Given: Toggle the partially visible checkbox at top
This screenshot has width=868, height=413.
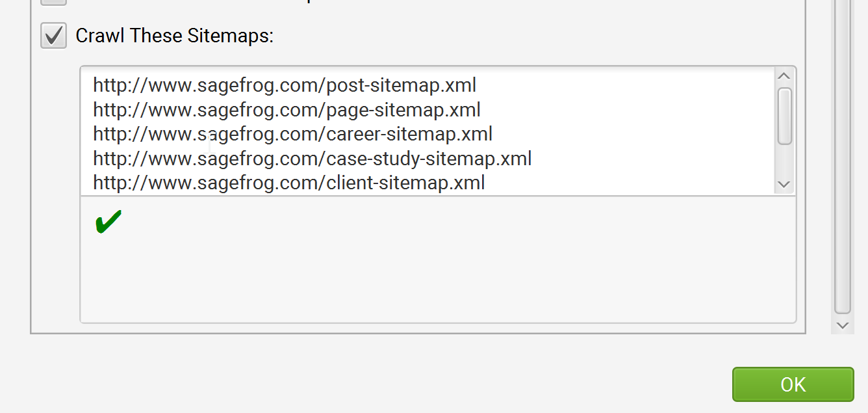Looking at the screenshot, I should (53, 2).
